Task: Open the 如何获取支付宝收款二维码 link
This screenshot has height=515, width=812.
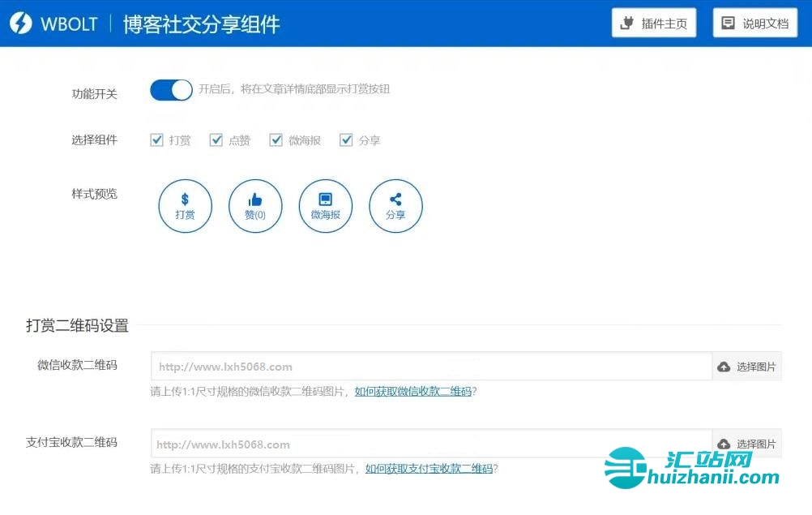Action: click(429, 469)
